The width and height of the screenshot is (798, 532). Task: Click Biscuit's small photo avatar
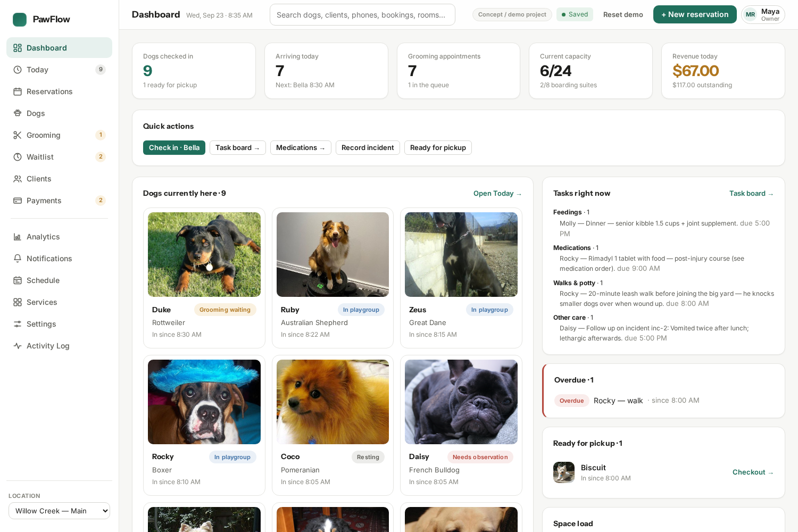(564, 472)
